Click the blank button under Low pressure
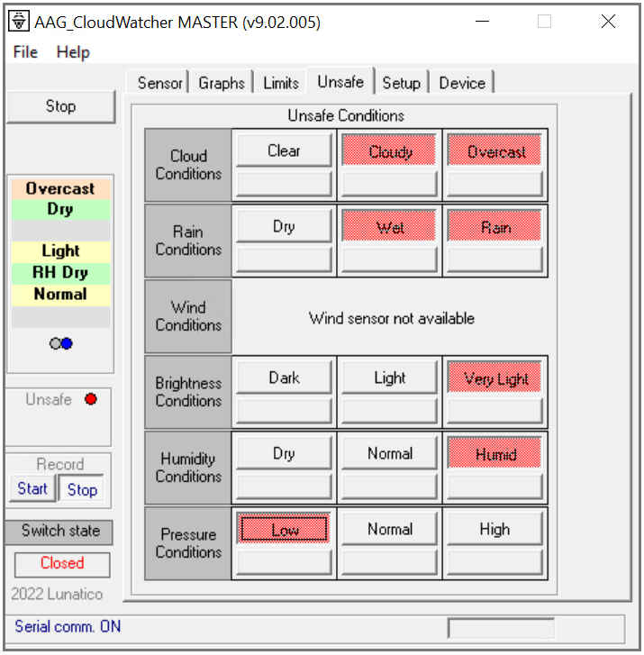644x655 pixels. pos(284,562)
